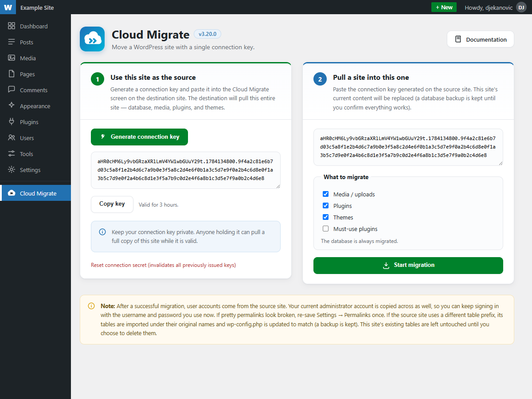Click 'Use this site as the source' heading
The image size is (532, 399).
click(x=153, y=77)
